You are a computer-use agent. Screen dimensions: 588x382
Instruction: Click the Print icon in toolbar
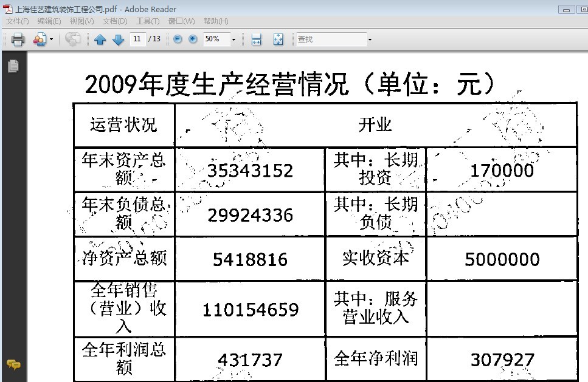[18, 39]
